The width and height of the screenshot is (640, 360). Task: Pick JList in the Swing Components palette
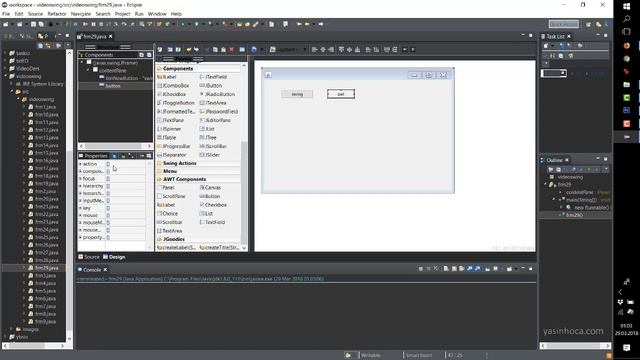207,129
